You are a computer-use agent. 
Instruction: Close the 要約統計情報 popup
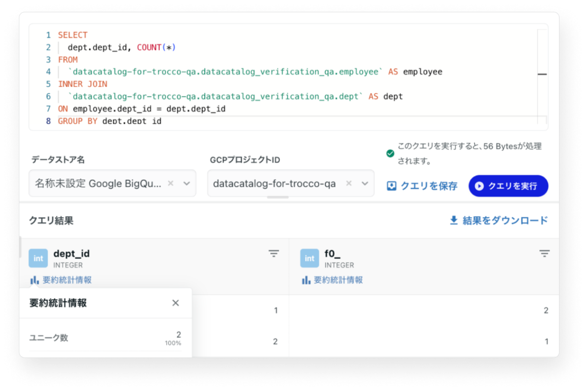pyautogui.click(x=175, y=303)
